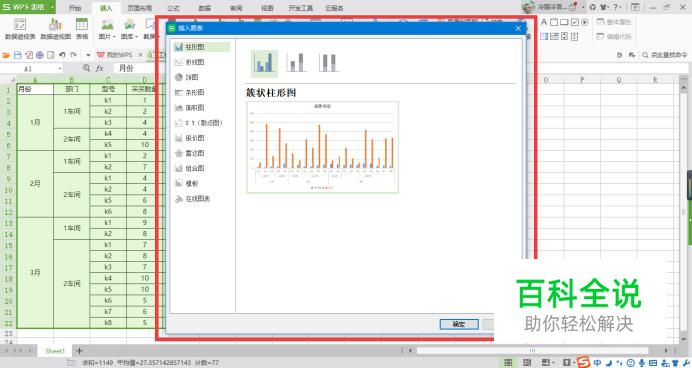692x368 pixels.
Task: Open the 视图 ribbon tab
Action: coord(267,8)
